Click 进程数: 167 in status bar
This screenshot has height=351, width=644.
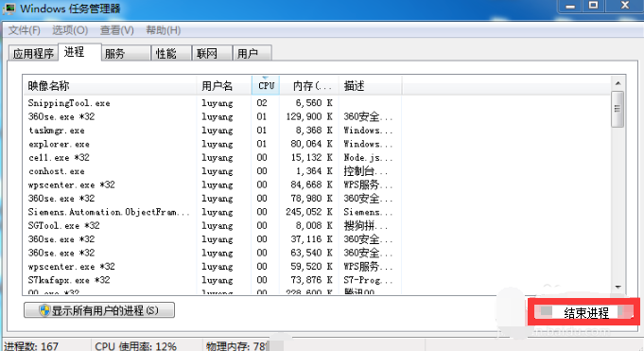tap(31, 346)
